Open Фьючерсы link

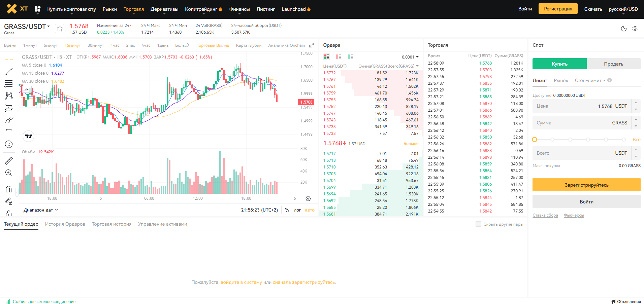(x=574, y=215)
